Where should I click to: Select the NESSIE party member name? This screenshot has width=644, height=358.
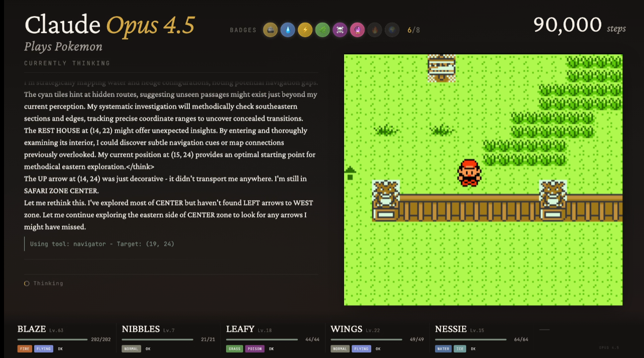[451, 329]
